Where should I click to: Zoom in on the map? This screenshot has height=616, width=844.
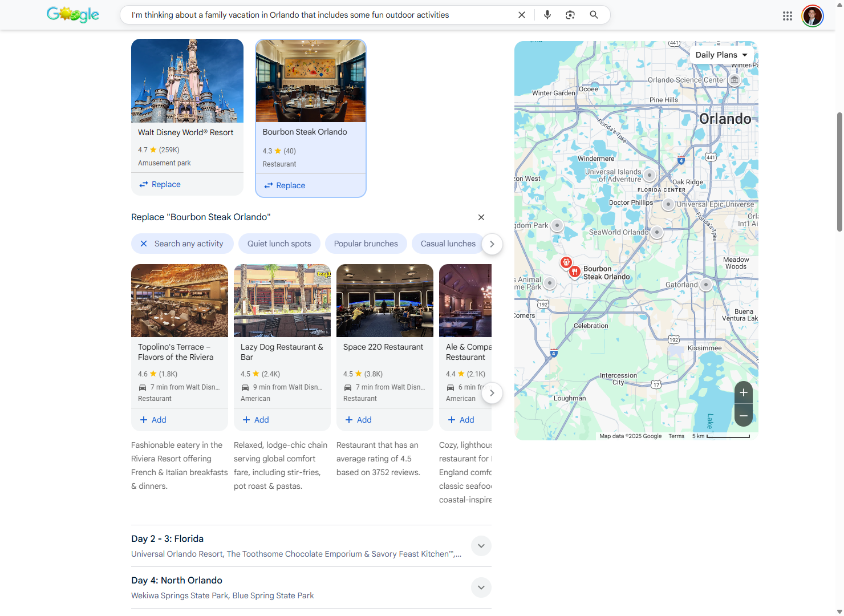point(743,392)
